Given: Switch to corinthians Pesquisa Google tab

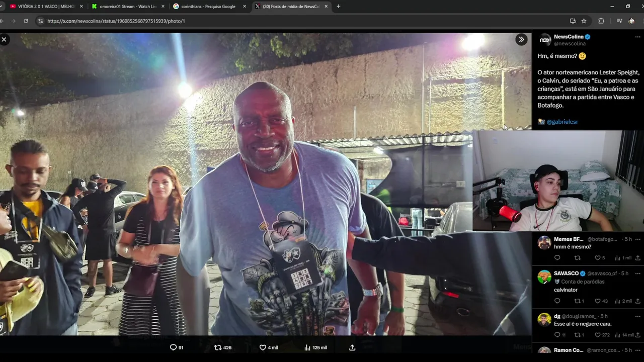Looking at the screenshot, I should 208,7.
